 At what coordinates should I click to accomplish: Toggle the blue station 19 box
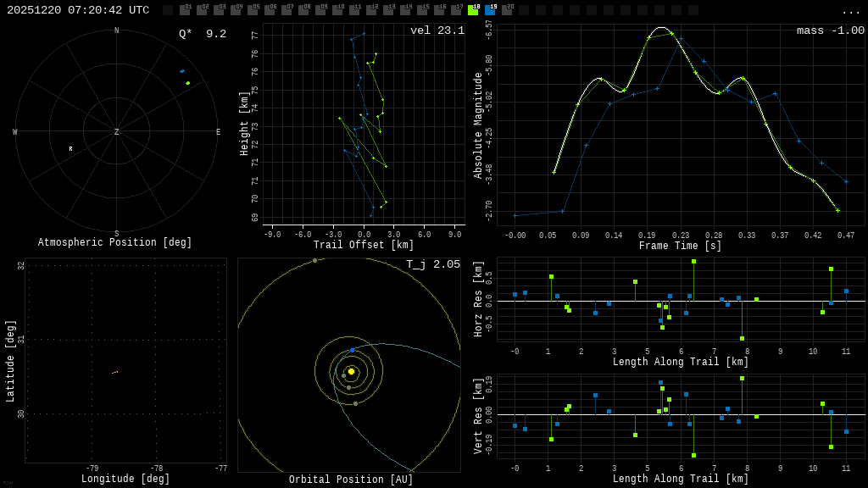point(490,10)
